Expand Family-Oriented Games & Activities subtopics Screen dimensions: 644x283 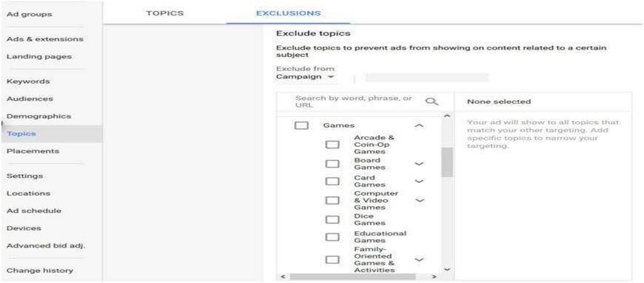pos(419,259)
